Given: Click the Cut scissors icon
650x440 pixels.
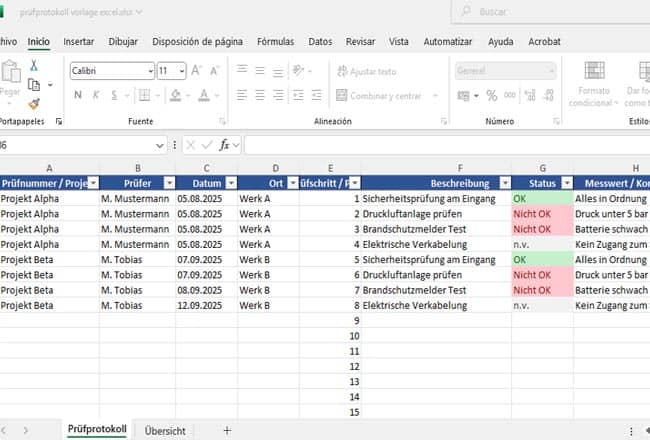Looking at the screenshot, I should click(34, 65).
